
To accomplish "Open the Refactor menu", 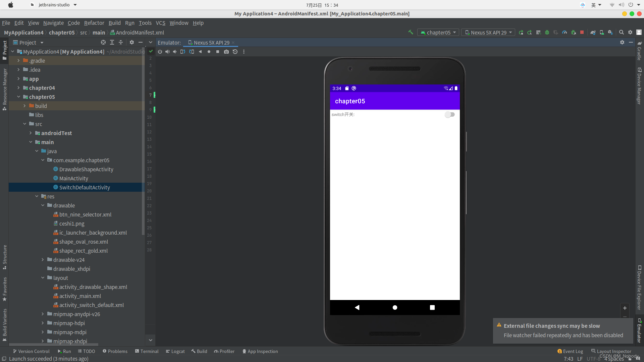I will [x=94, y=23].
